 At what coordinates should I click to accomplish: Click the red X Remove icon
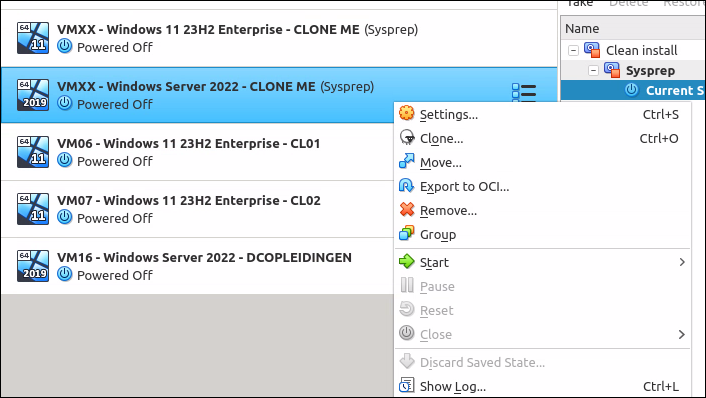(407, 209)
